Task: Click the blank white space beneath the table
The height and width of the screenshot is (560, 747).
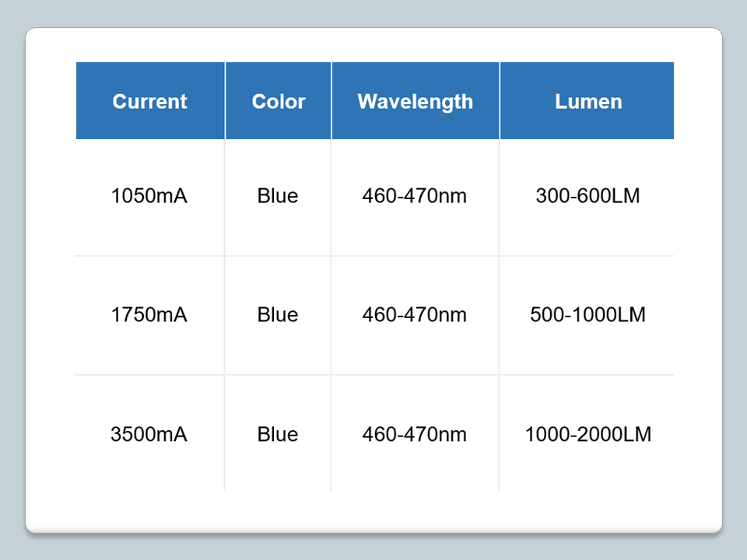Action: click(x=373, y=511)
